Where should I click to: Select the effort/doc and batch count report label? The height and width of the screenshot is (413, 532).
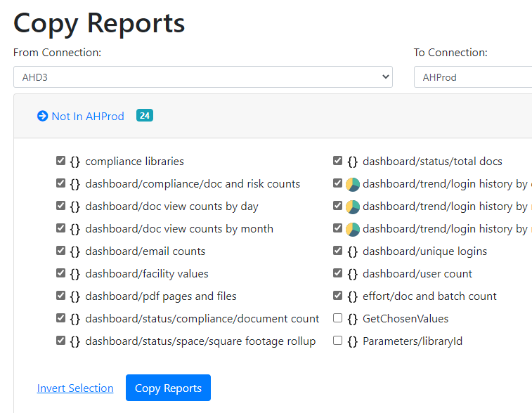tap(429, 296)
